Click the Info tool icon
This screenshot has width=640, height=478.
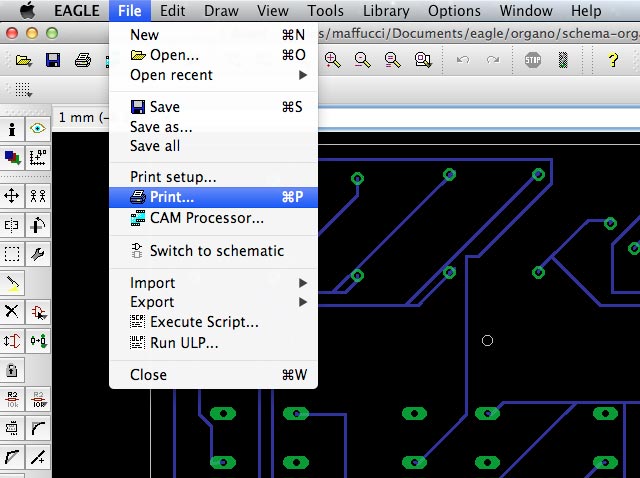pos(12,129)
